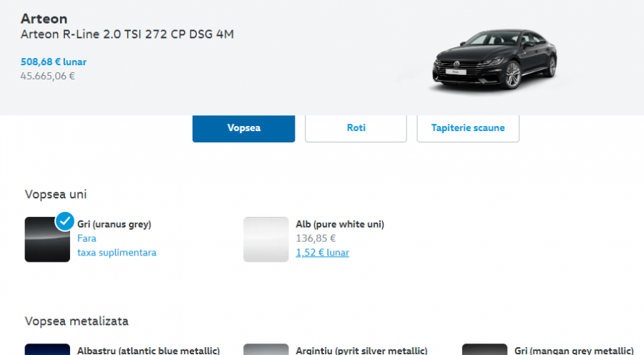
Task: Click the Arteon model title
Action: point(44,19)
